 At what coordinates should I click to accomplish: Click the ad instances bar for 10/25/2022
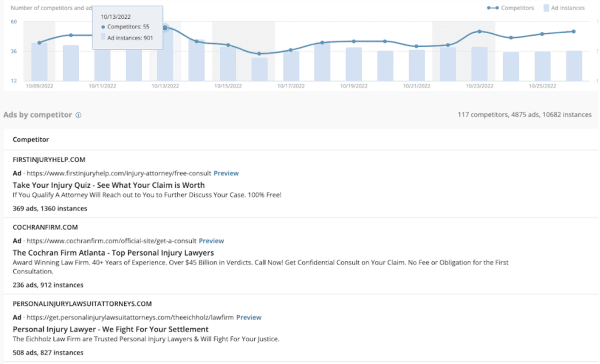coord(542,66)
